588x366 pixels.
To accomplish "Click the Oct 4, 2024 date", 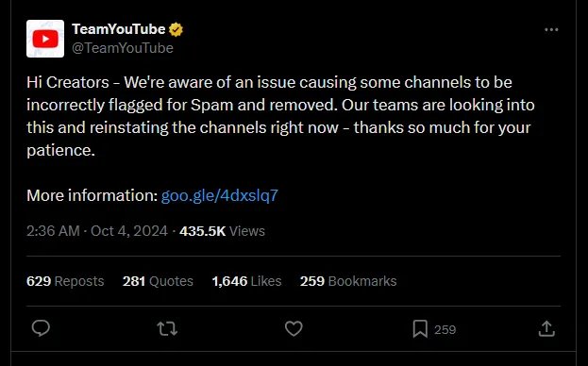I will point(129,231).
